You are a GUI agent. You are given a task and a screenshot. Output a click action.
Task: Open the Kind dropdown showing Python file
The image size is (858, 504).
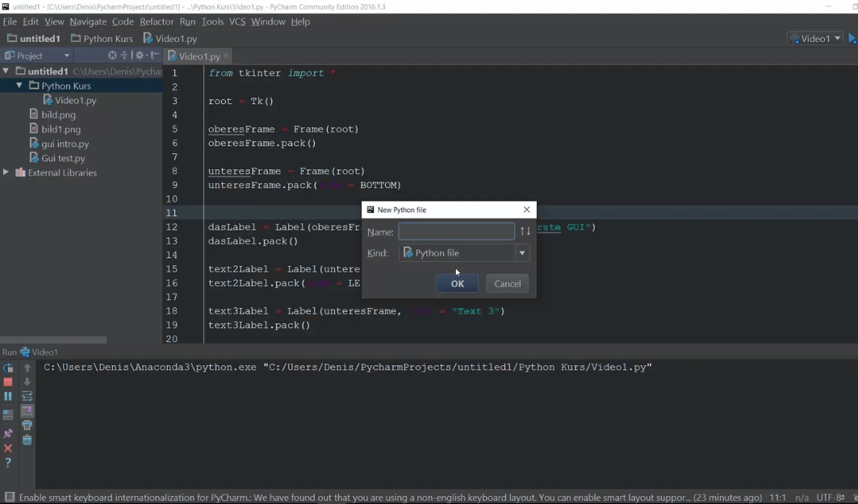tap(521, 252)
